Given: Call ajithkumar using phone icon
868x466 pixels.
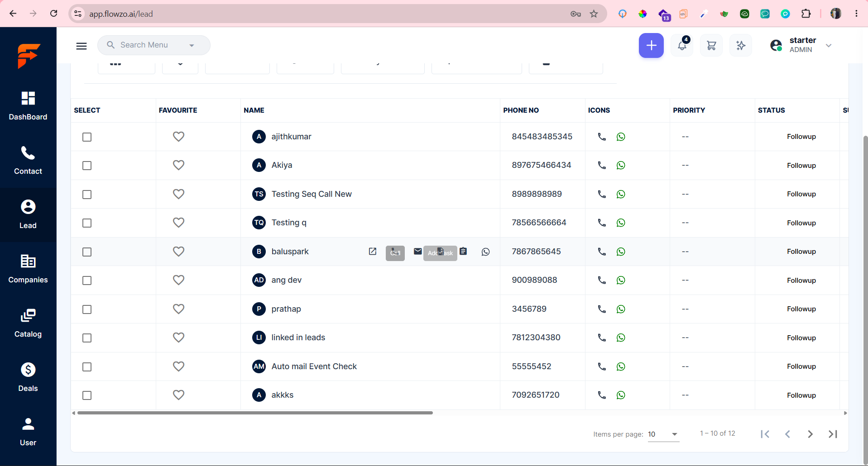Looking at the screenshot, I should [602, 137].
